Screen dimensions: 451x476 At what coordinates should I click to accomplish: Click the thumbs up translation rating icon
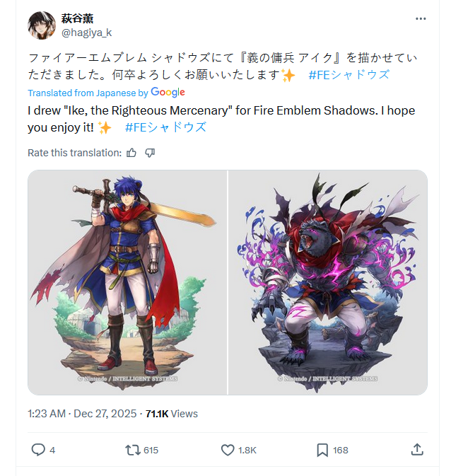pos(131,153)
